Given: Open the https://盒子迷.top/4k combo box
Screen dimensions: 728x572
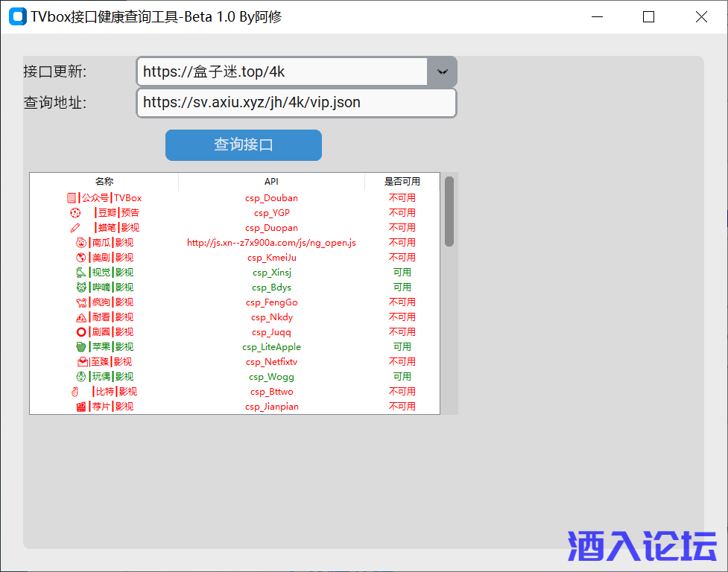Looking at the screenshot, I should click(282, 71).
